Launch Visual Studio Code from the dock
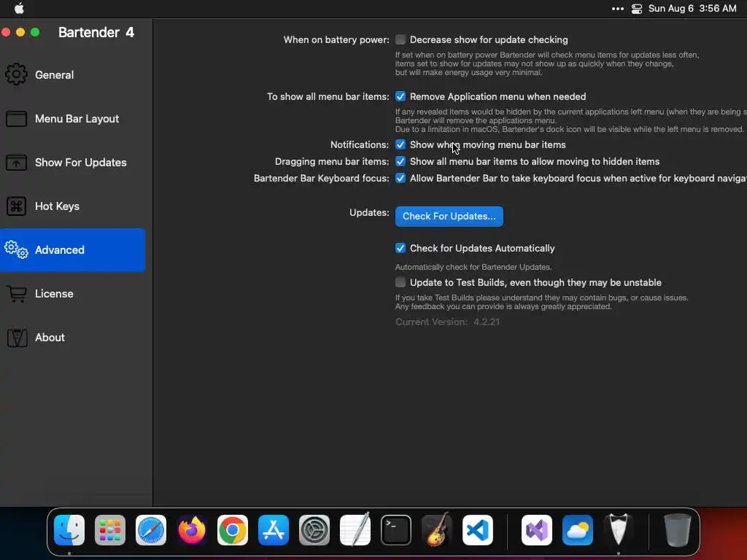 coord(478,530)
